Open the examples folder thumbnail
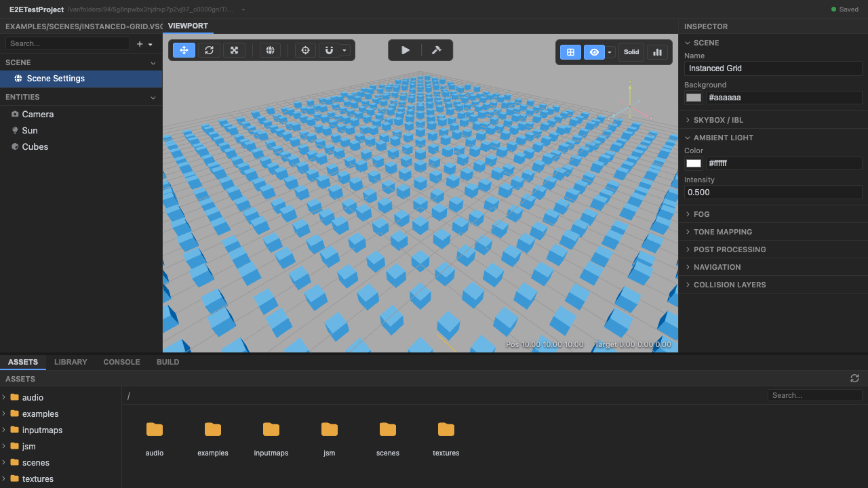The image size is (868, 488). point(213,438)
